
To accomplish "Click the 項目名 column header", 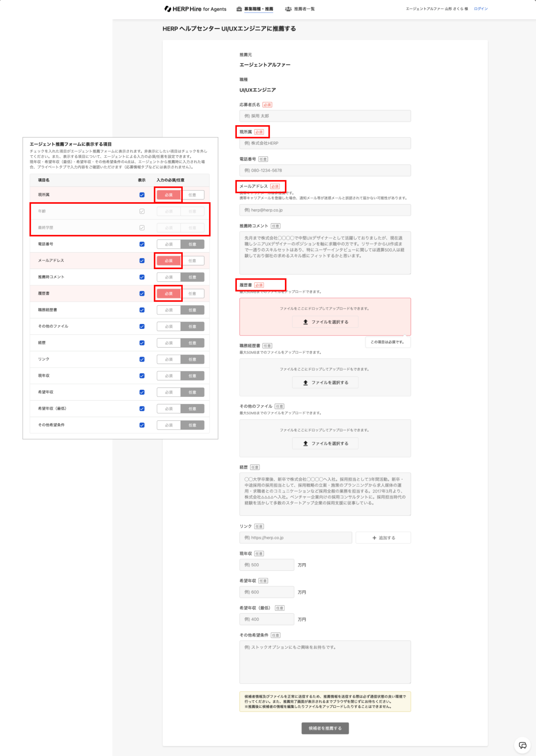I will click(44, 180).
